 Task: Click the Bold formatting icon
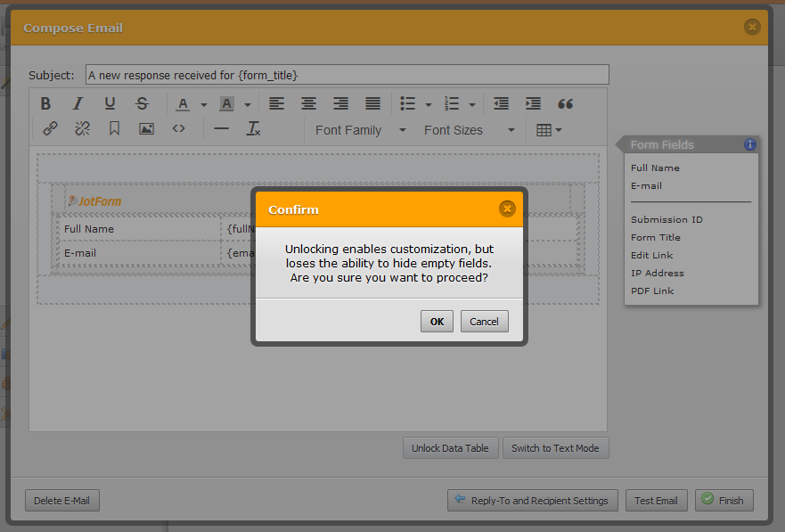tap(46, 103)
